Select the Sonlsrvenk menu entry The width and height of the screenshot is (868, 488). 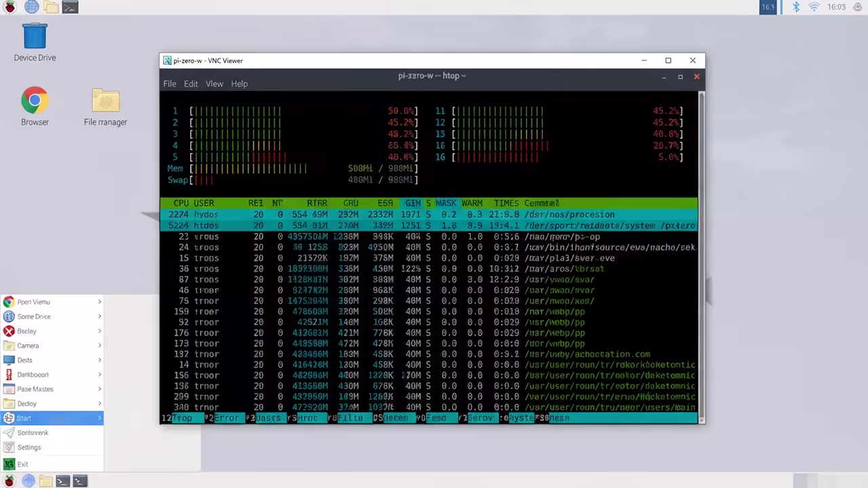[52, 432]
